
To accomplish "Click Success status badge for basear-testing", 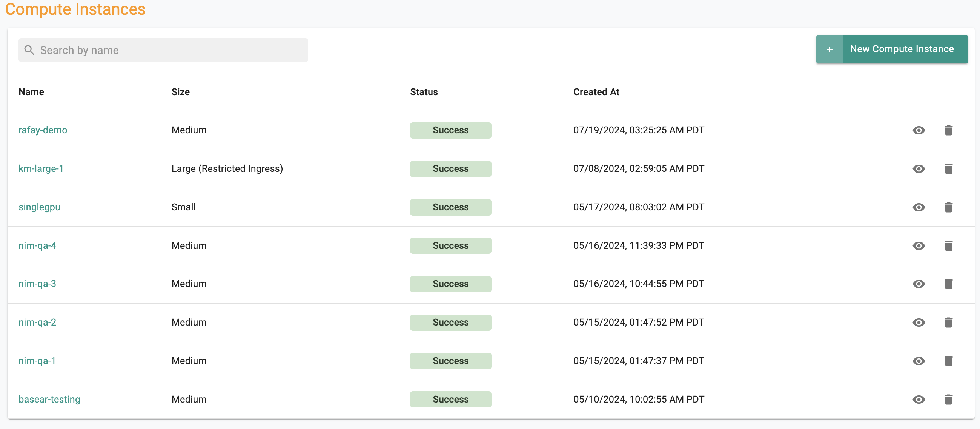I will [450, 399].
